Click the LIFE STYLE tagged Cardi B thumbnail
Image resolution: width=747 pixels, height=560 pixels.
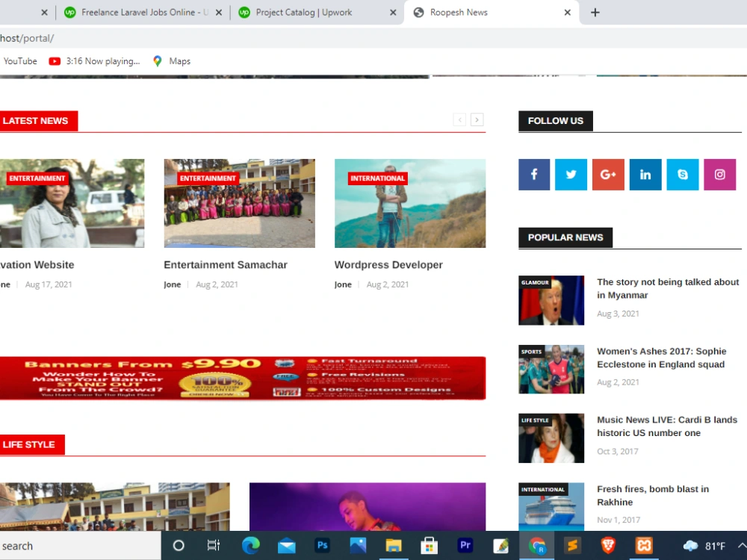[x=551, y=438]
